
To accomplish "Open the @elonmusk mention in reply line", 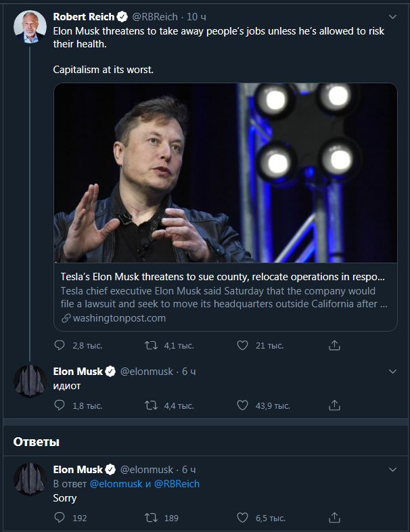I will (116, 484).
